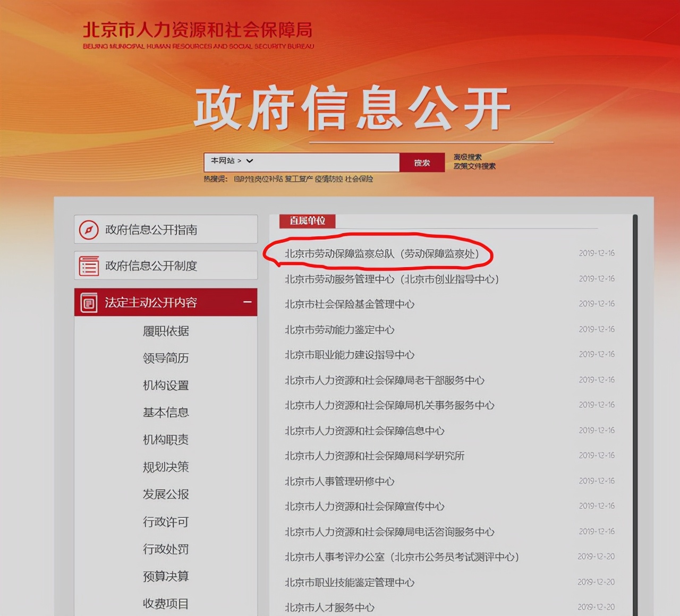This screenshot has width=680, height=616.
Task: Open the 本网站 search scope dropdown
Action: [229, 161]
